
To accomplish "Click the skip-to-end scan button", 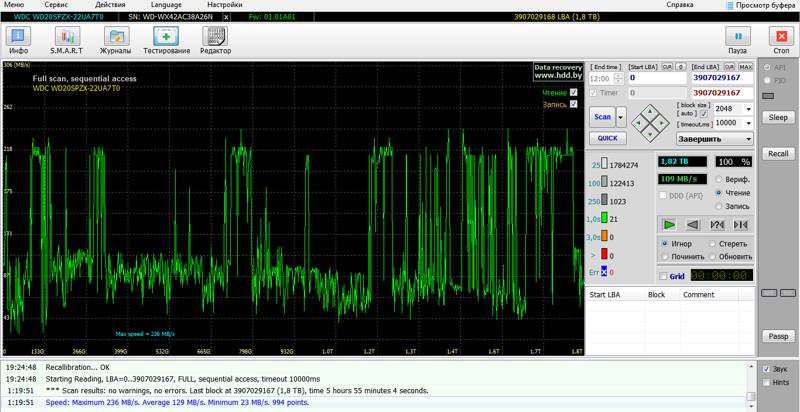I will pos(740,224).
